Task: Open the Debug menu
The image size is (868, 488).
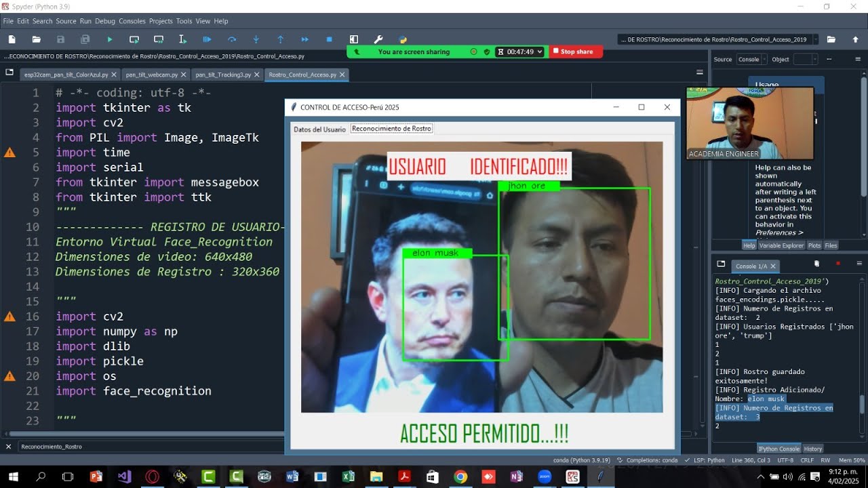Action: coord(105,21)
